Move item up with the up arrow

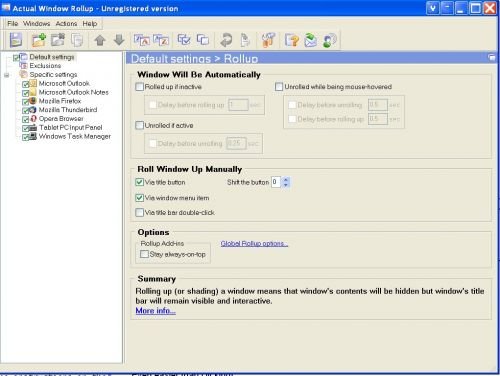(100, 40)
